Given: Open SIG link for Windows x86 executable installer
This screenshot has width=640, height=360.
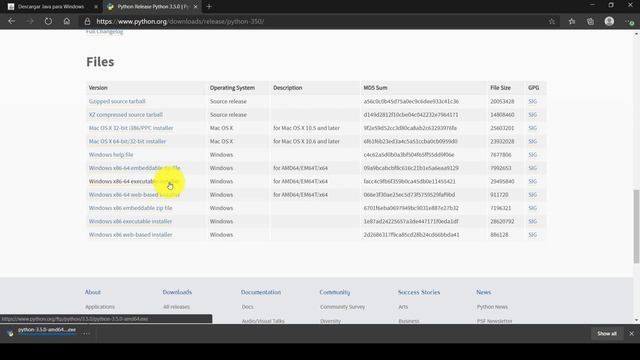Looking at the screenshot, I should pos(533,221).
